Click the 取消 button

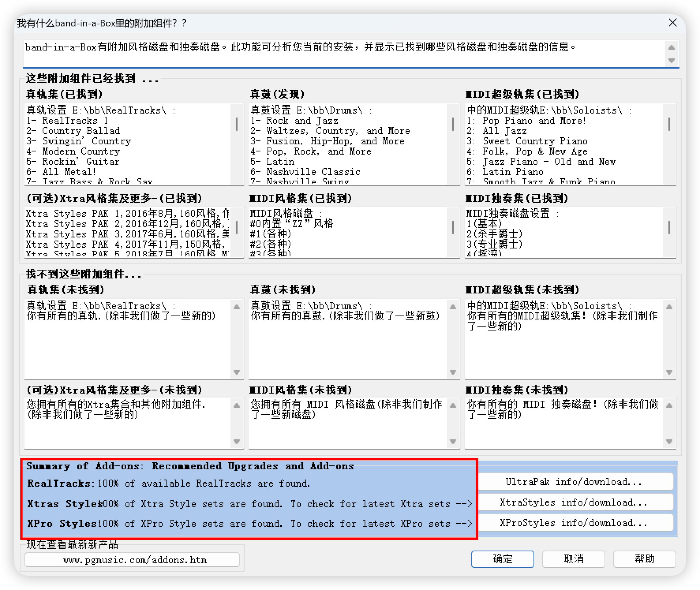pos(573,559)
